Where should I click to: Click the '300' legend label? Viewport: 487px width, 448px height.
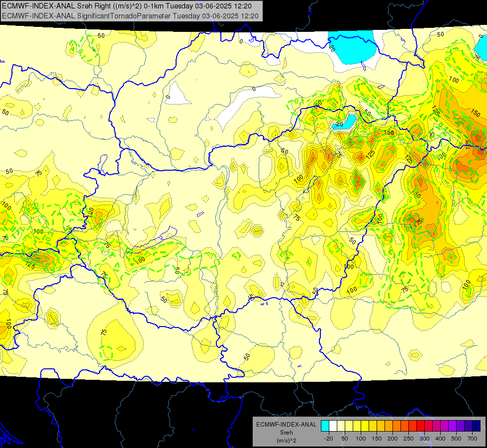pos(425,439)
